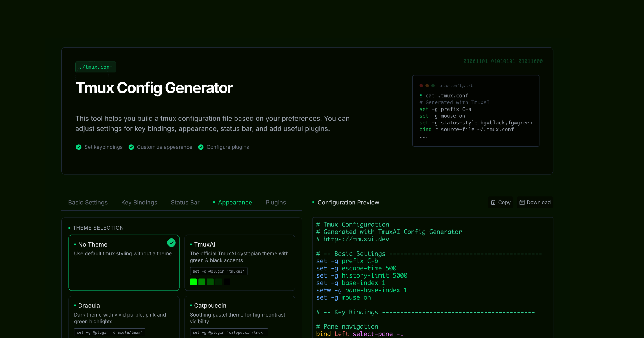Click the Configure plugins checkmark icon

201,147
